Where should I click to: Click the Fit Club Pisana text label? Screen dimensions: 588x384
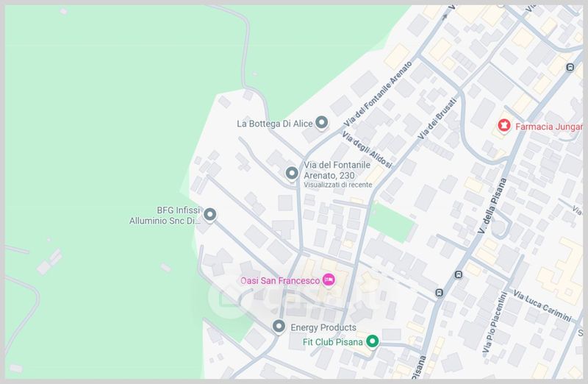(333, 342)
